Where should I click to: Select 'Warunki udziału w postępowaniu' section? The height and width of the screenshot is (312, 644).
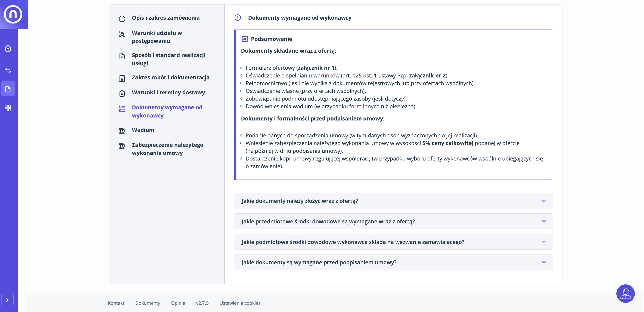tap(157, 37)
